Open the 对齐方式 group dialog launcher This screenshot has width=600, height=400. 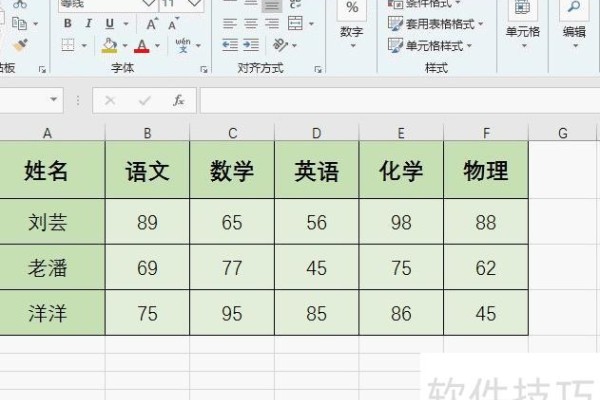point(318,69)
